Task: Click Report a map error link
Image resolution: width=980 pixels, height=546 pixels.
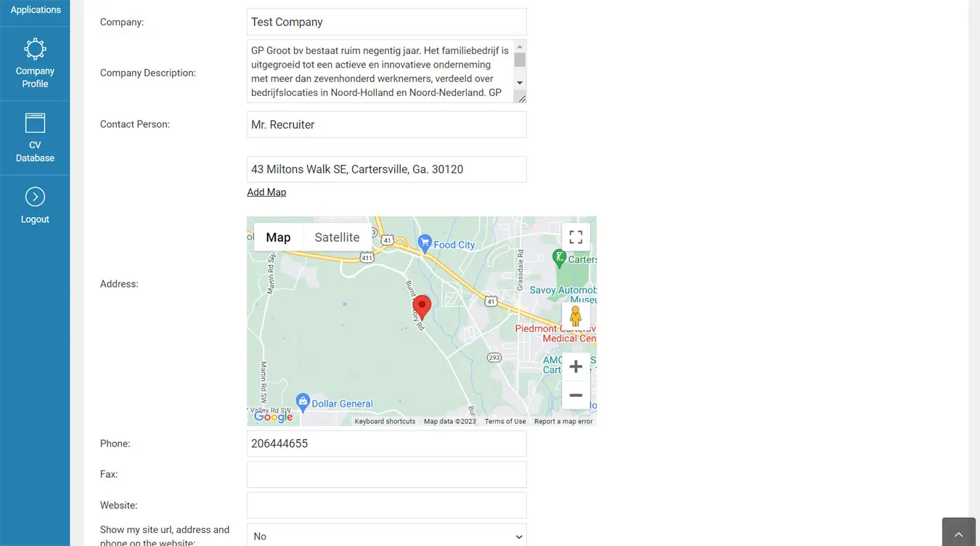Action: pos(563,421)
